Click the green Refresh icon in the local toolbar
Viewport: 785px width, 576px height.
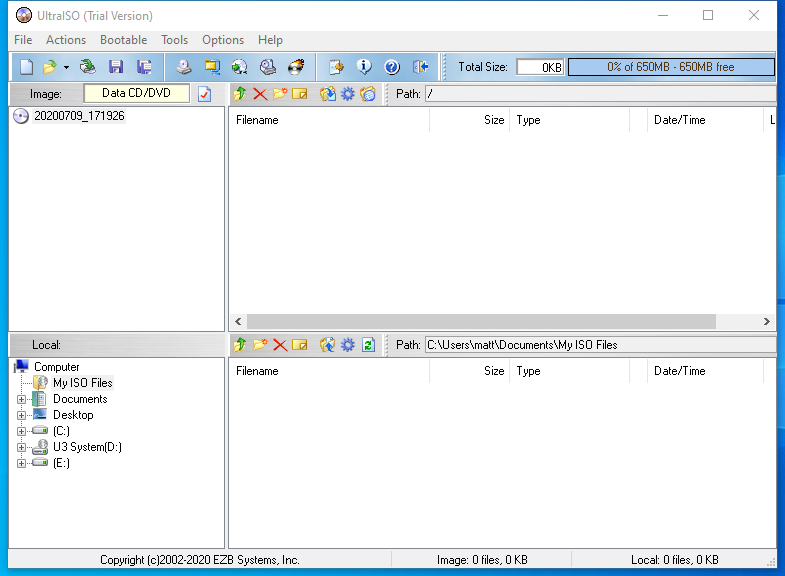tap(368, 344)
